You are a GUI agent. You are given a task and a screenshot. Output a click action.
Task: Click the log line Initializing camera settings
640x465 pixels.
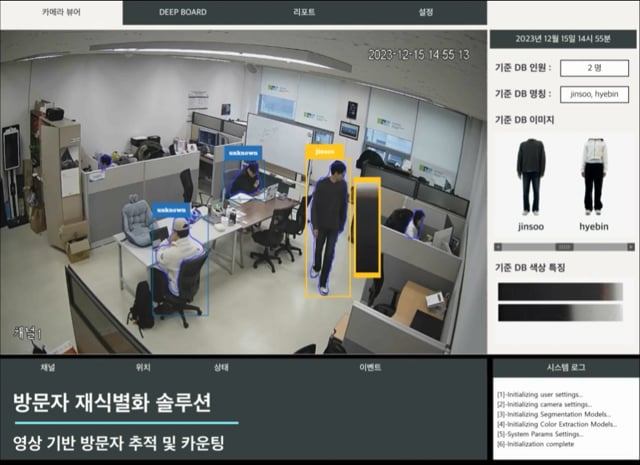point(544,405)
